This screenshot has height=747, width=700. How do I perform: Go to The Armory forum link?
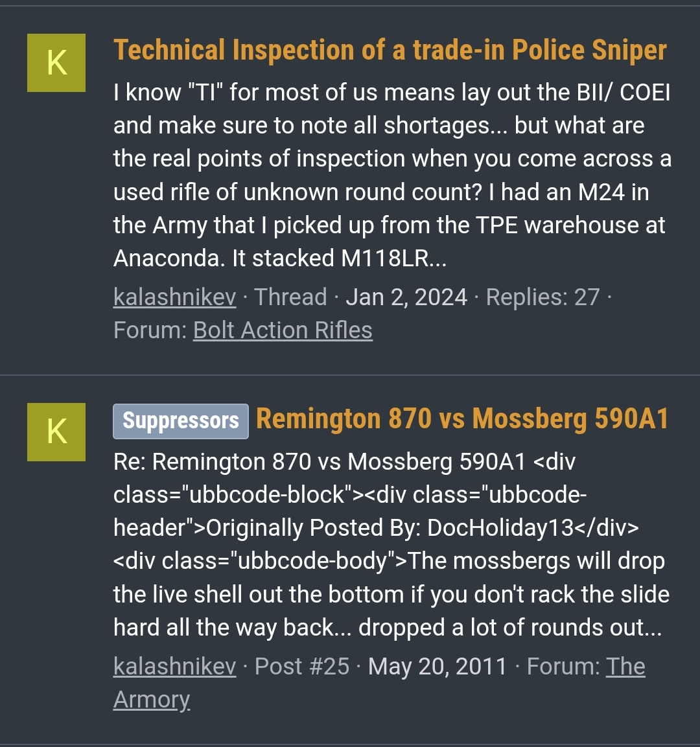click(379, 683)
